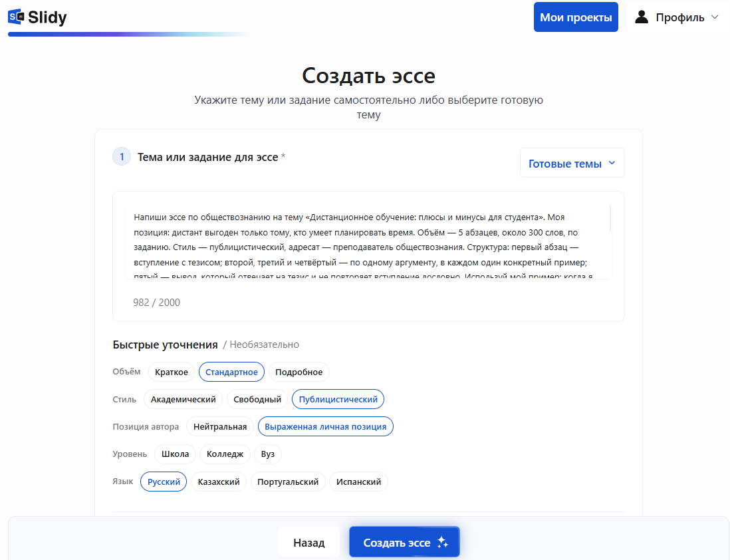
Task: Open the Профиль dropdown chevron
Action: tap(715, 17)
